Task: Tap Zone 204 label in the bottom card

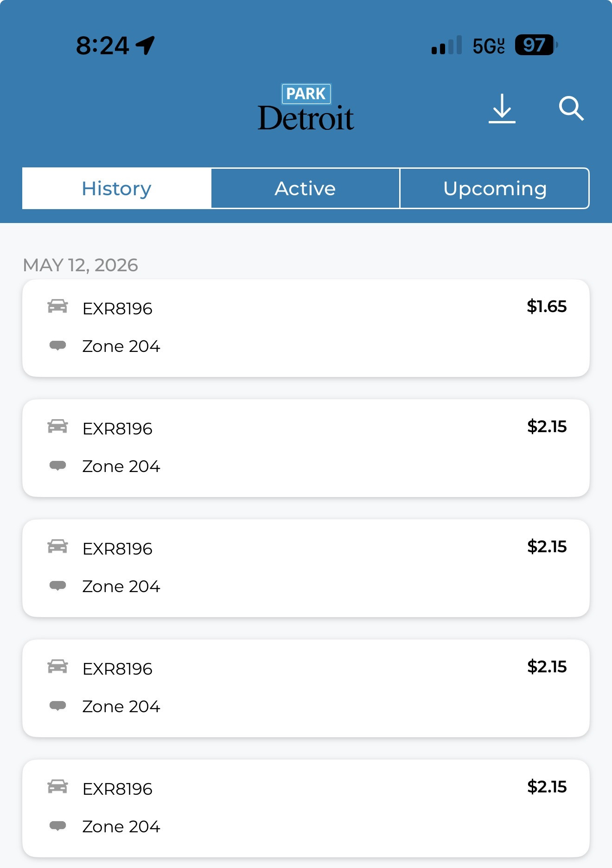Action: (121, 826)
